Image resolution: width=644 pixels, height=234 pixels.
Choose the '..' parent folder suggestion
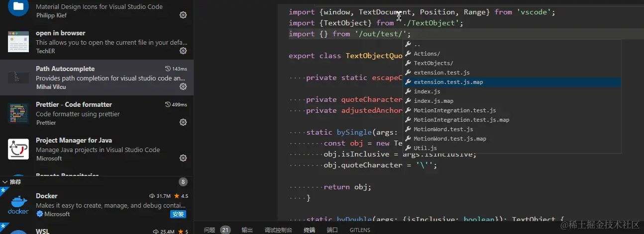pyautogui.click(x=512, y=44)
